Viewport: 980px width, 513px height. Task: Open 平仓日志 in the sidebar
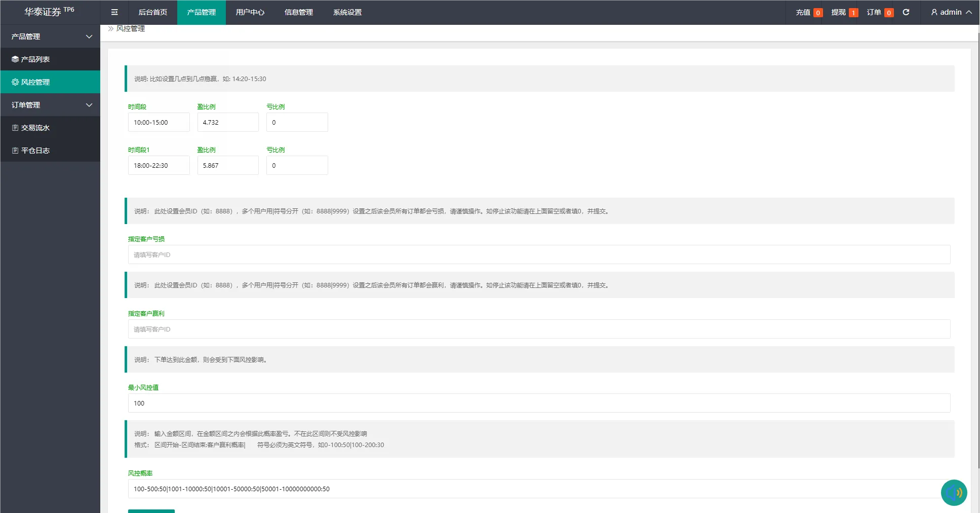pyautogui.click(x=50, y=151)
